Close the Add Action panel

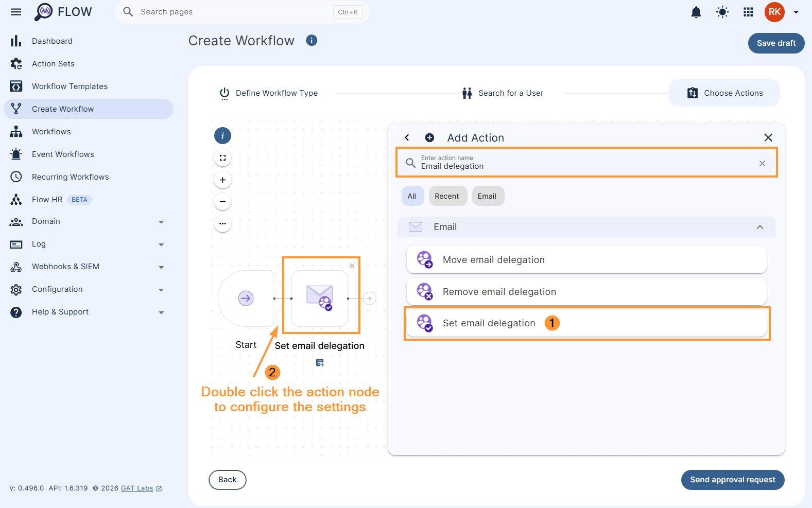coord(768,137)
